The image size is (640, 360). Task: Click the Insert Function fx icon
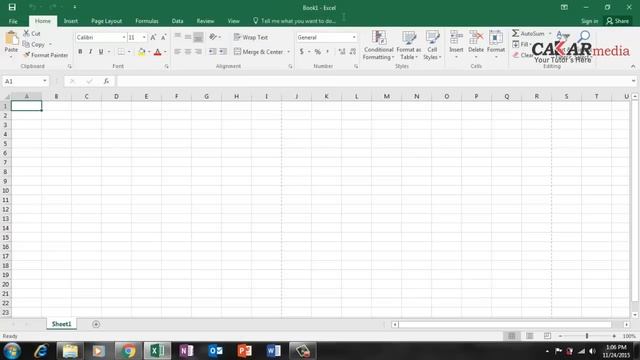pyautogui.click(x=106, y=81)
